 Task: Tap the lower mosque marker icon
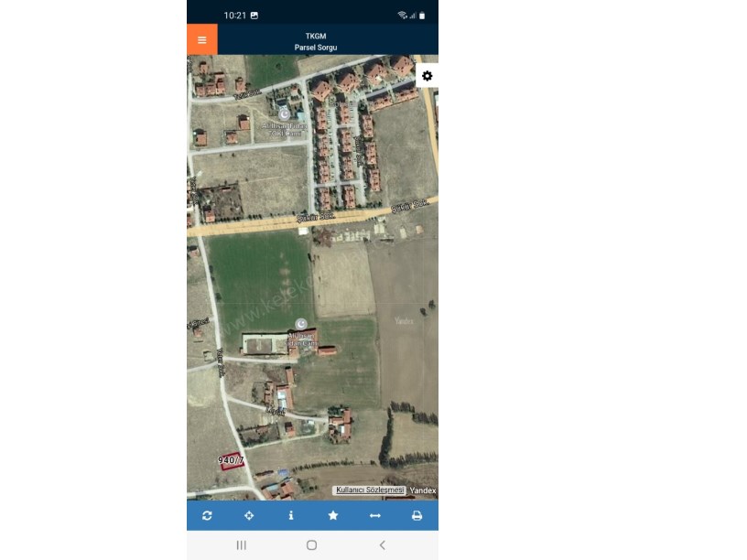(x=301, y=324)
